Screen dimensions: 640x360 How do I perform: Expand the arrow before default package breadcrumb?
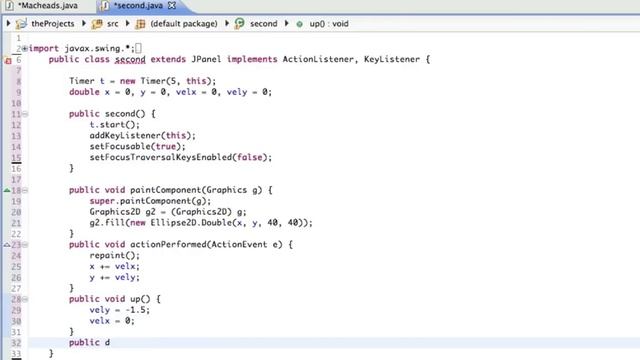(127, 23)
